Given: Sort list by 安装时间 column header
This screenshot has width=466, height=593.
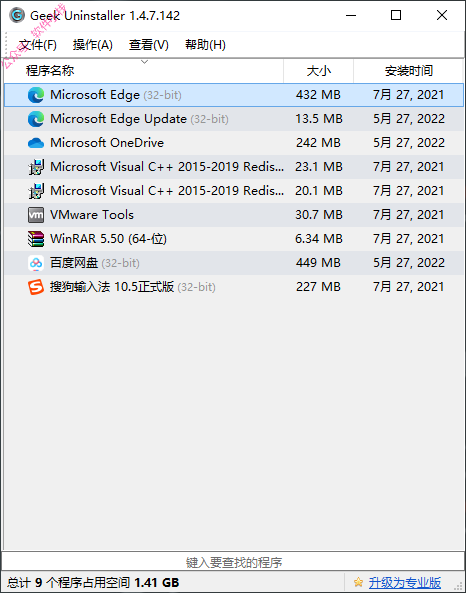Looking at the screenshot, I should tap(409, 71).
